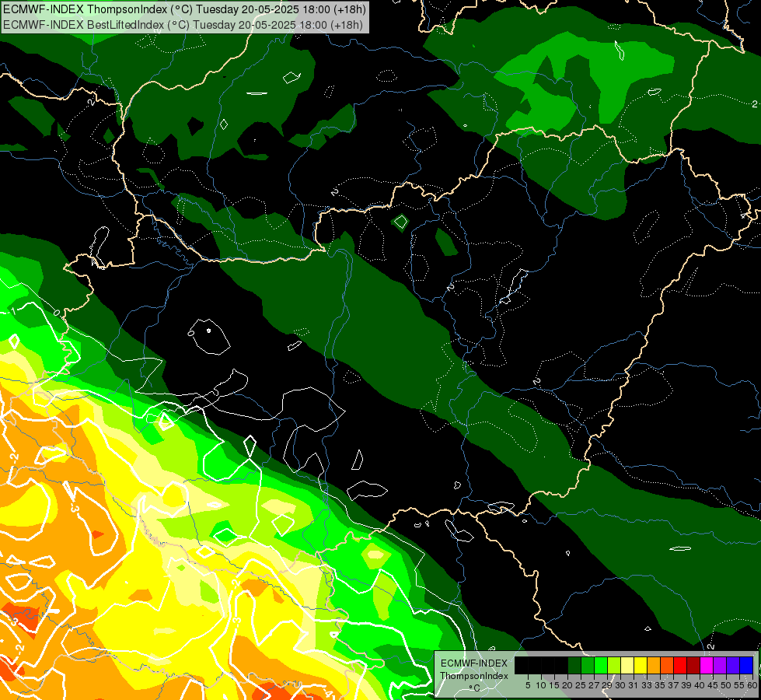Select the dark red 39–40 legend swatch
761x700 pixels.
pos(693,665)
